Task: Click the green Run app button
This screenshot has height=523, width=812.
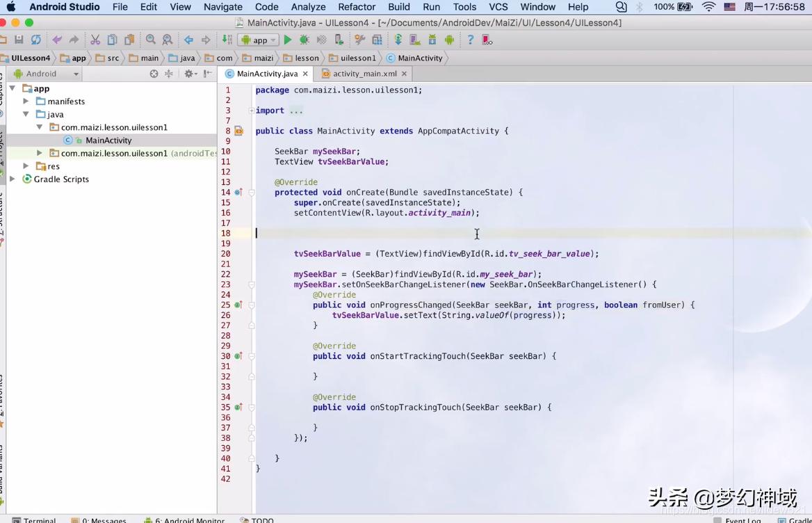Action: point(288,40)
